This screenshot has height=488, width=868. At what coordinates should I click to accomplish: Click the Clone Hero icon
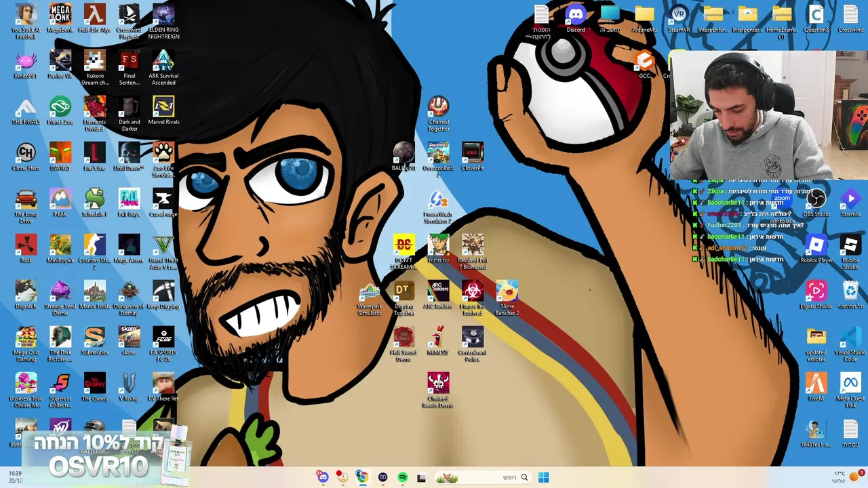tap(26, 157)
